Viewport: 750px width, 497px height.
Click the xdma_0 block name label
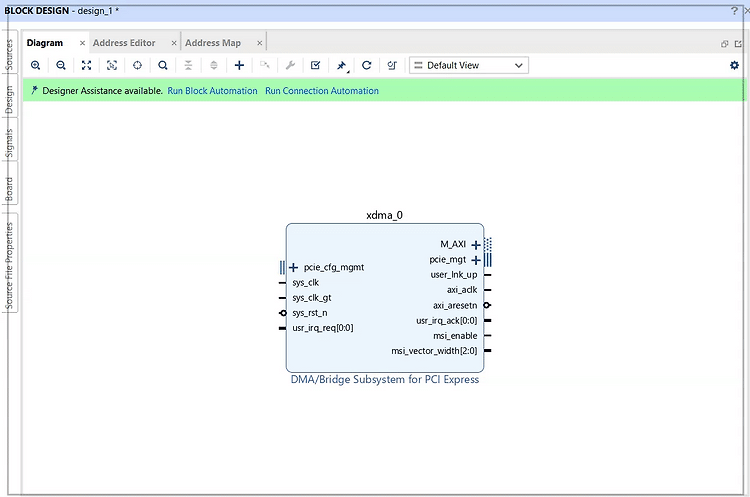[x=385, y=215]
